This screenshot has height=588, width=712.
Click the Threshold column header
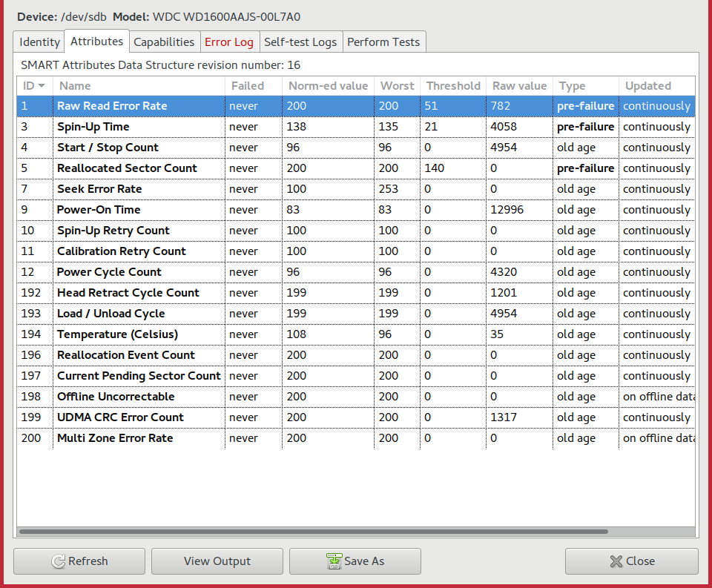click(452, 86)
